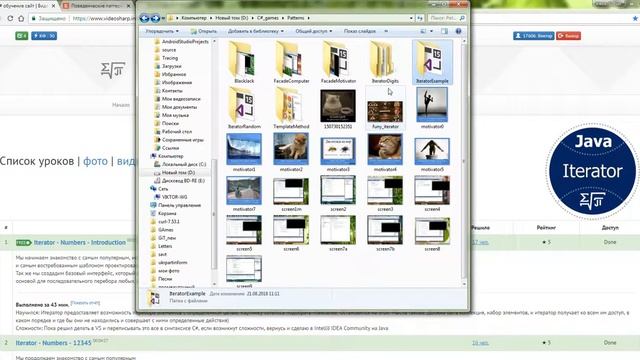Open Корзина in the navigation tree
Viewport: 640px width, 360px height.
coord(163,213)
